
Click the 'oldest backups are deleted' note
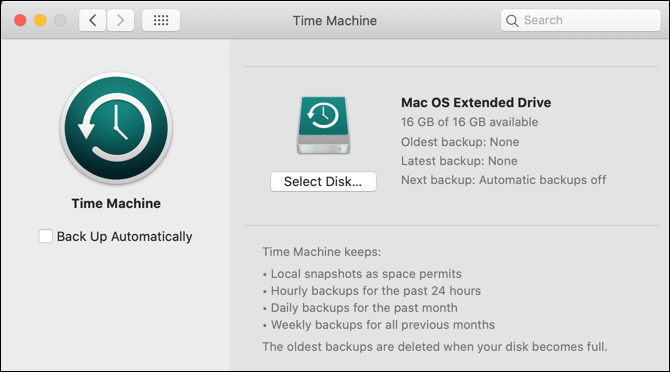point(435,347)
